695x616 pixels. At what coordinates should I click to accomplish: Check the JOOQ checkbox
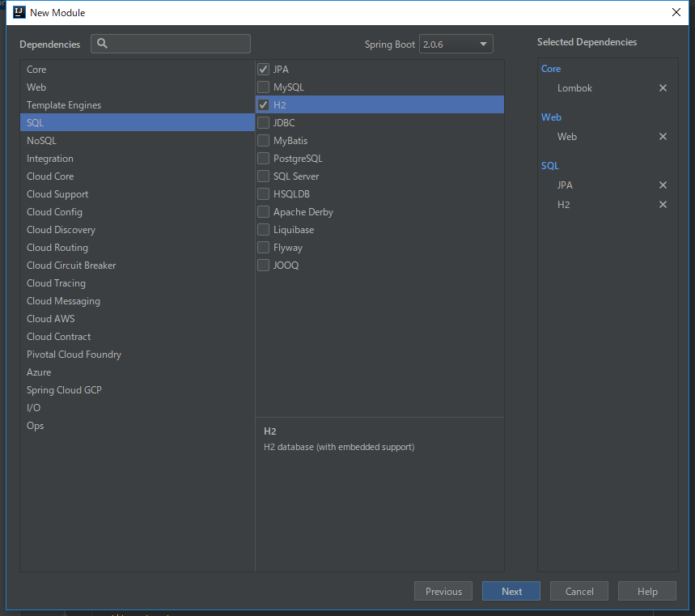(263, 266)
